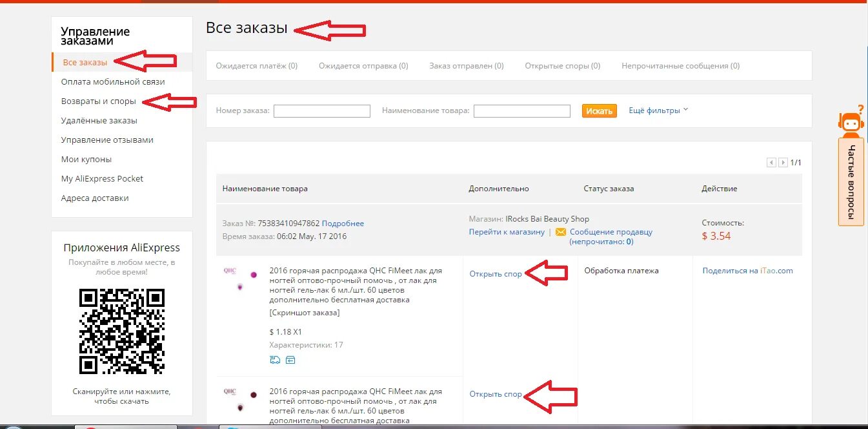
Task: Click 'Сканируйте или нажмите, чтобы скачать' text
Action: [x=122, y=396]
